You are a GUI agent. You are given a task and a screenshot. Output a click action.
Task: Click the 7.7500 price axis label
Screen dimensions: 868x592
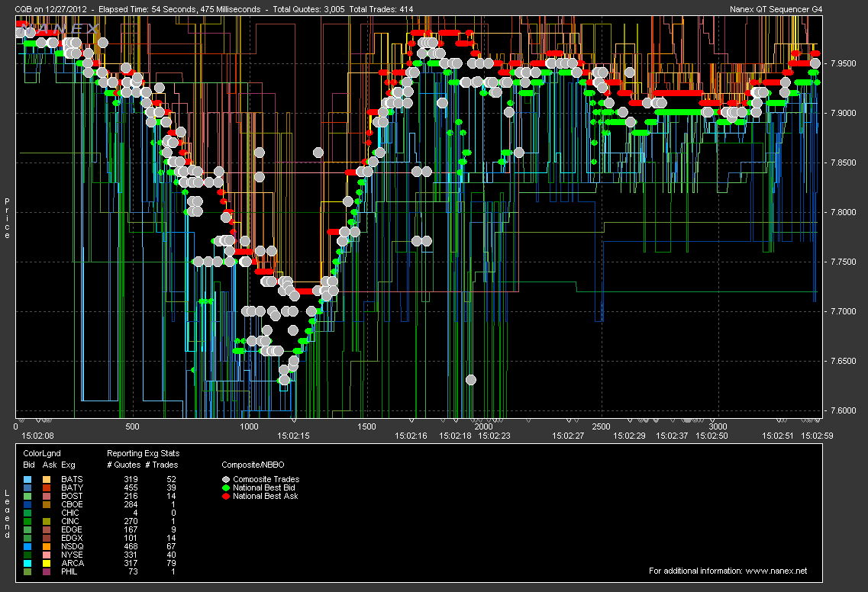click(x=843, y=262)
